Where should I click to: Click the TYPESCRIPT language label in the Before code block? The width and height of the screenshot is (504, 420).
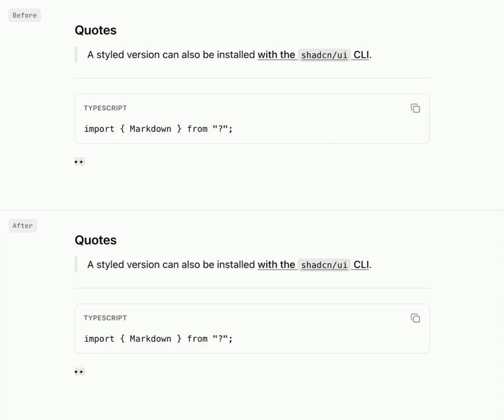pyautogui.click(x=106, y=108)
